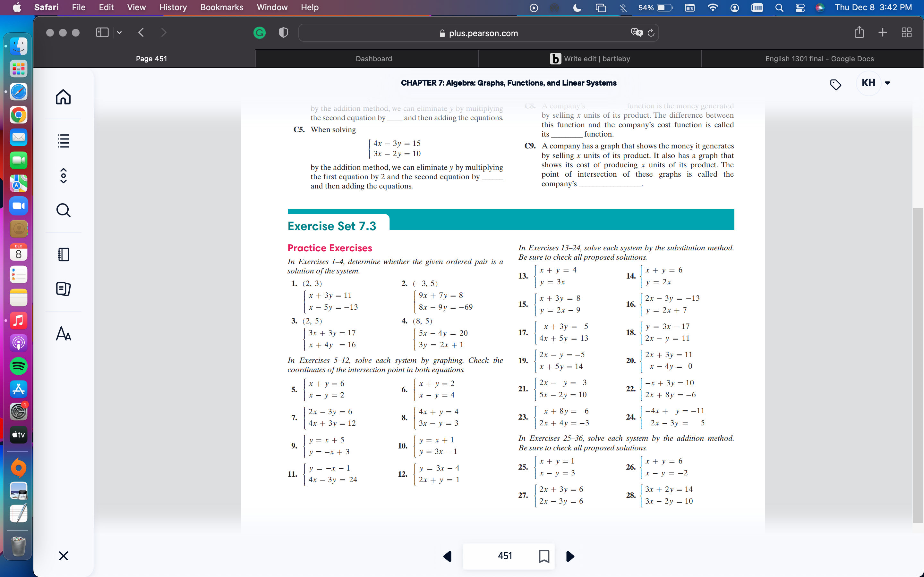Image resolution: width=924 pixels, height=577 pixels.
Task: Expand the KH profile menu
Action: point(888,83)
